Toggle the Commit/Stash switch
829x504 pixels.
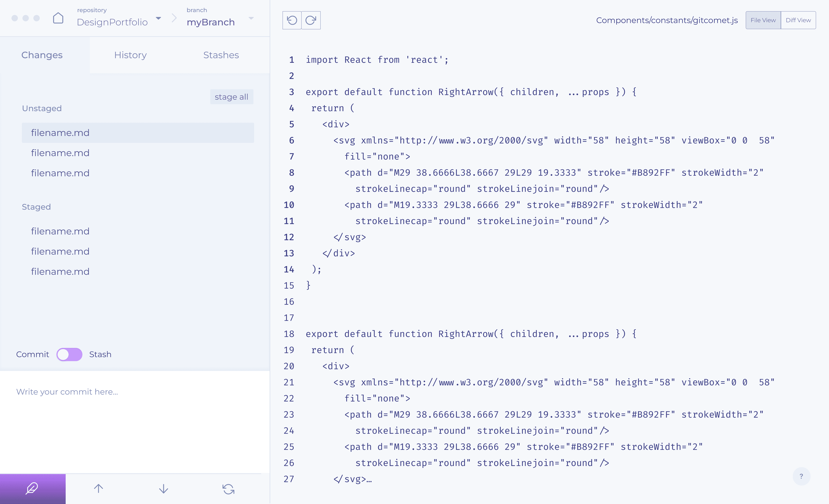pos(69,354)
